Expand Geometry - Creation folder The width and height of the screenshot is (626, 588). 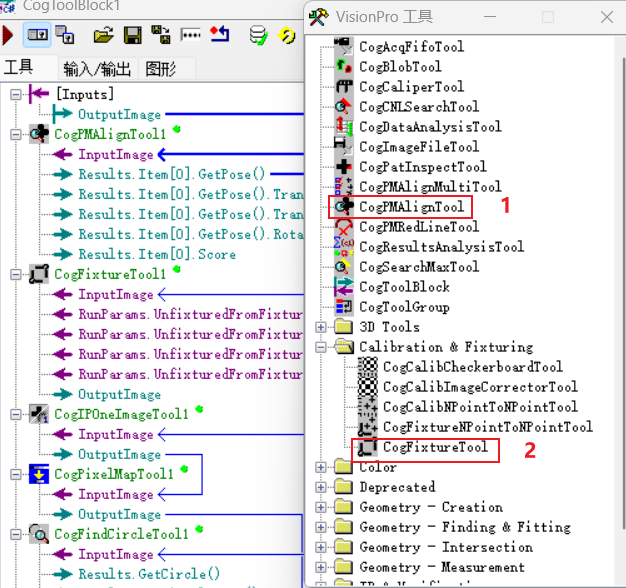(321, 507)
